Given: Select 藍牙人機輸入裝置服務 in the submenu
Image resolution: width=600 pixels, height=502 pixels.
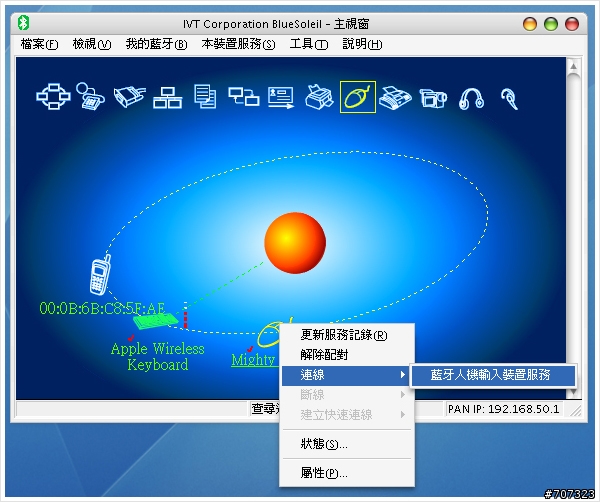Looking at the screenshot, I should coord(493,375).
